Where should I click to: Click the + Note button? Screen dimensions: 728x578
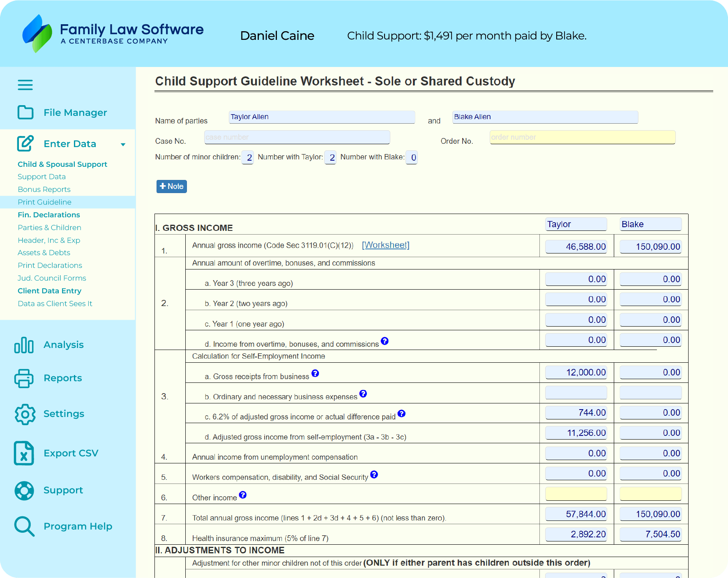click(172, 187)
